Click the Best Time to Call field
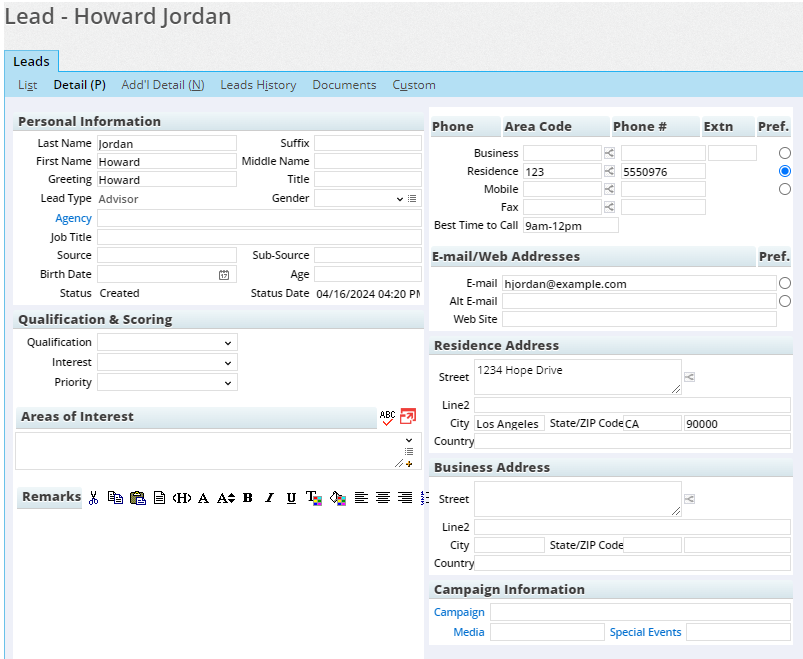This screenshot has height=659, width=803. (570, 225)
